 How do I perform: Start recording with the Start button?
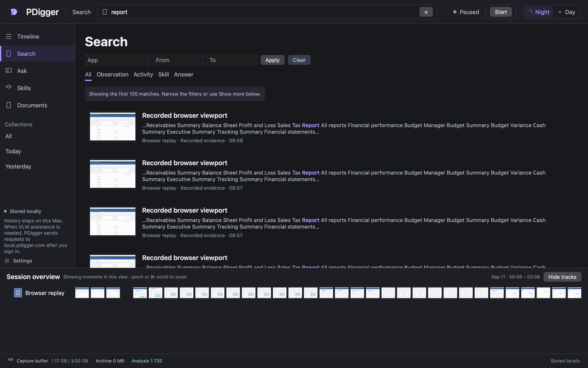[x=501, y=12]
